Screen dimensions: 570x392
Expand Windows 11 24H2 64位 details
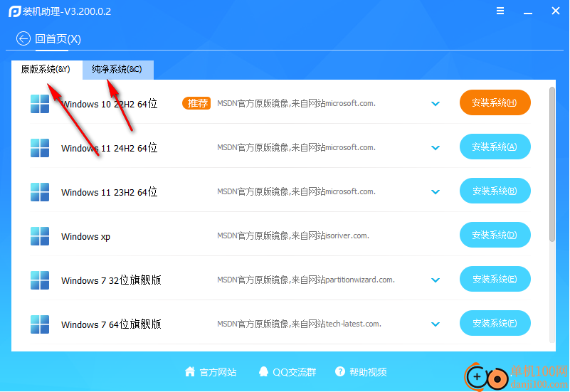click(x=436, y=148)
